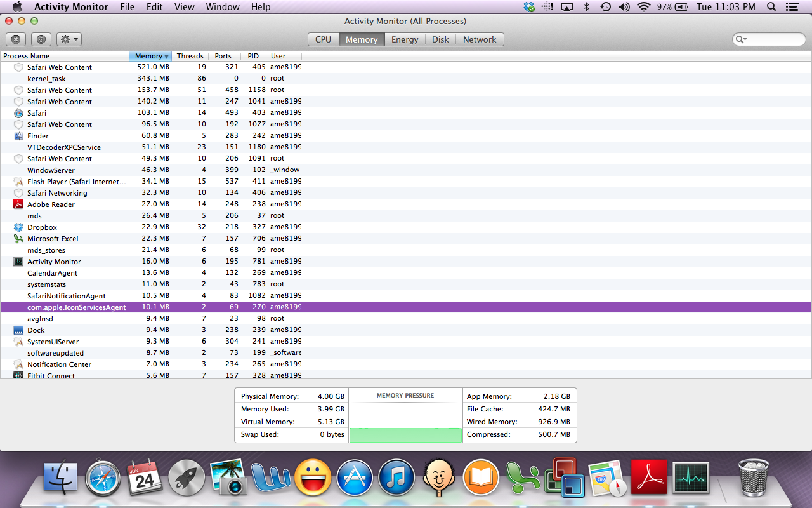Sort by Process Name column
The height and width of the screenshot is (508, 812).
[x=64, y=56]
